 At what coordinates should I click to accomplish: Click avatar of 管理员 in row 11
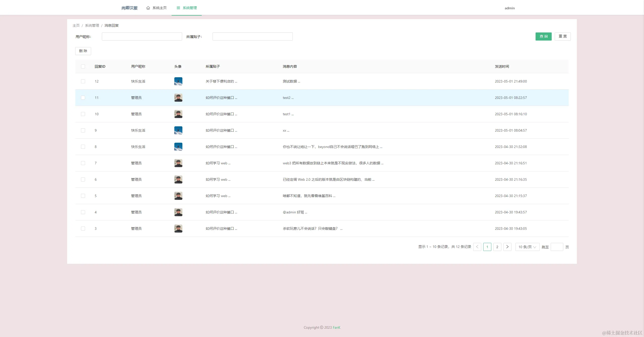[178, 98]
